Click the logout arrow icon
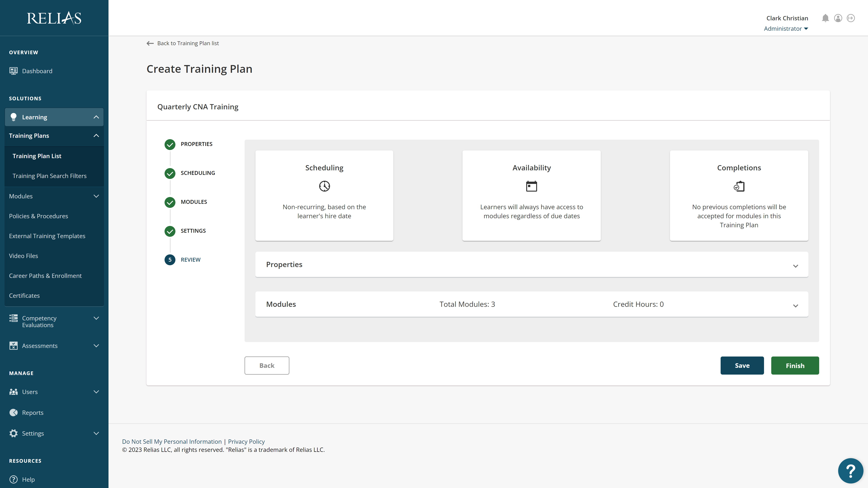Viewport: 868px width, 488px height. [x=851, y=18]
